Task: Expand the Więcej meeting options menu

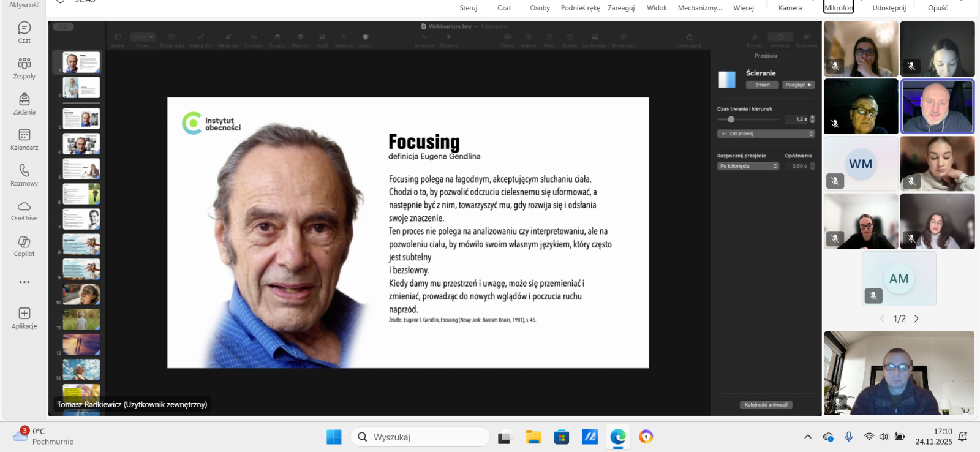Action: (x=743, y=7)
